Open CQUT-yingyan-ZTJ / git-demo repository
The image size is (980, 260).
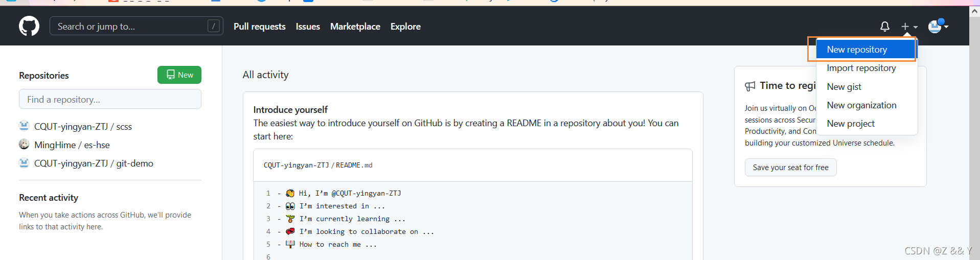[94, 163]
